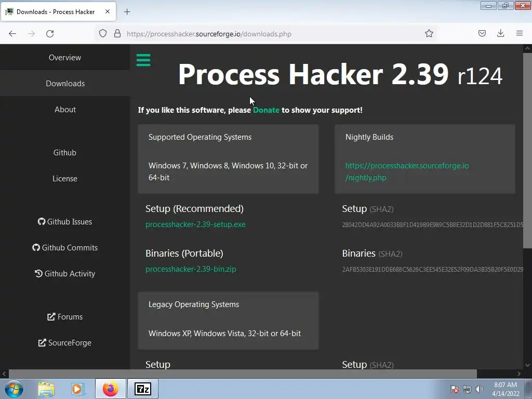This screenshot has width=532, height=399.
Task: Open network tray icon
Action: 467,389
